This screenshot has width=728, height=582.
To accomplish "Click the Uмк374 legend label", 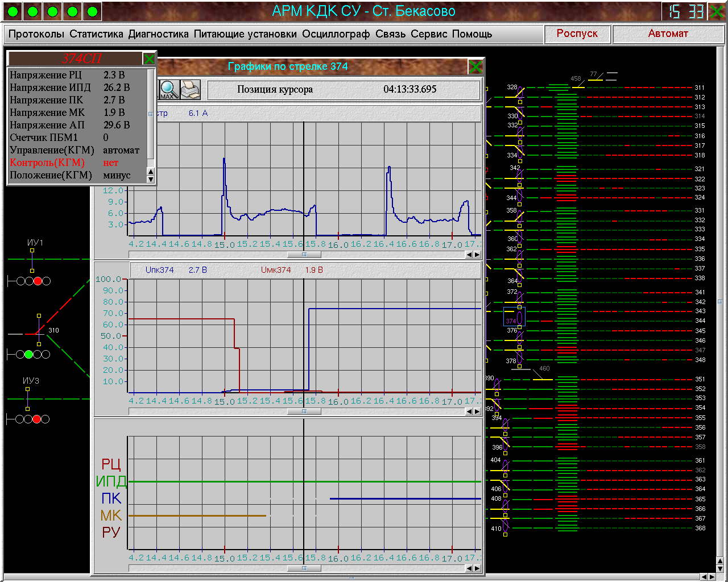I will coord(276,271).
